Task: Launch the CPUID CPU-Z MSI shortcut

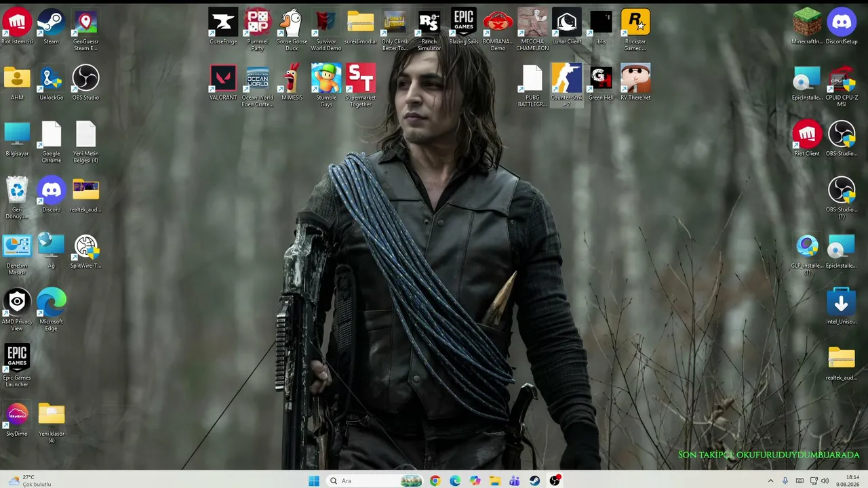Action: 842,87
